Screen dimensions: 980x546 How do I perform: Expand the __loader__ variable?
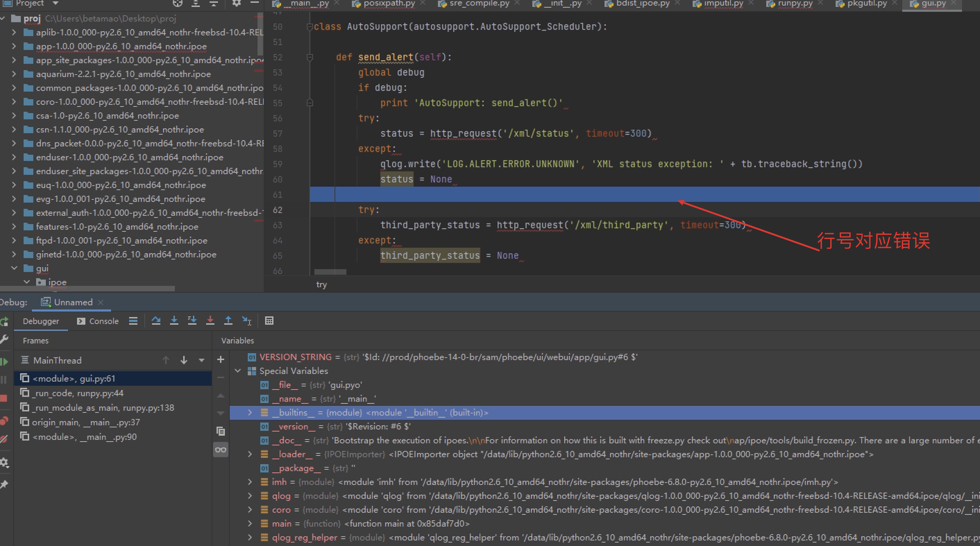(250, 454)
